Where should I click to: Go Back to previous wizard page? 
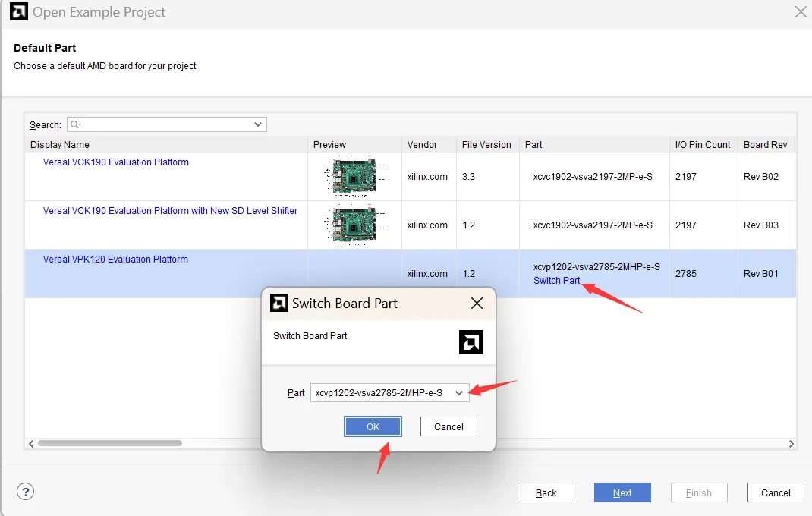[x=546, y=492]
